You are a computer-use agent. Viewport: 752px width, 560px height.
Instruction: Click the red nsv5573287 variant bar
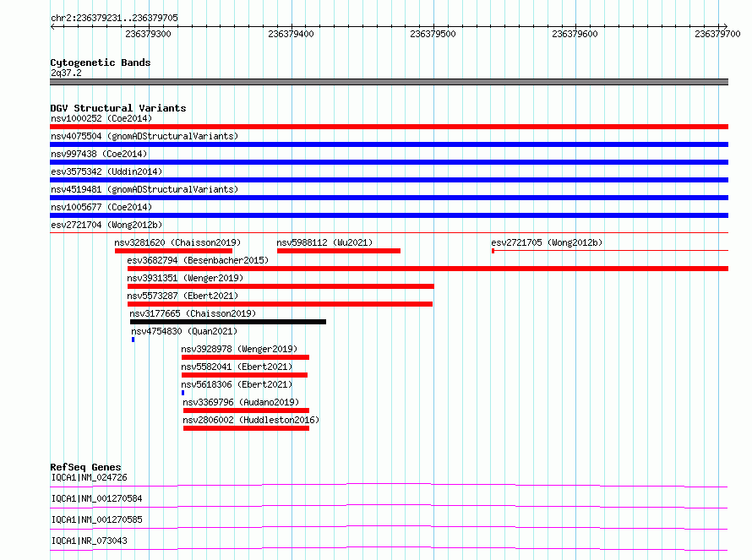[280, 304]
